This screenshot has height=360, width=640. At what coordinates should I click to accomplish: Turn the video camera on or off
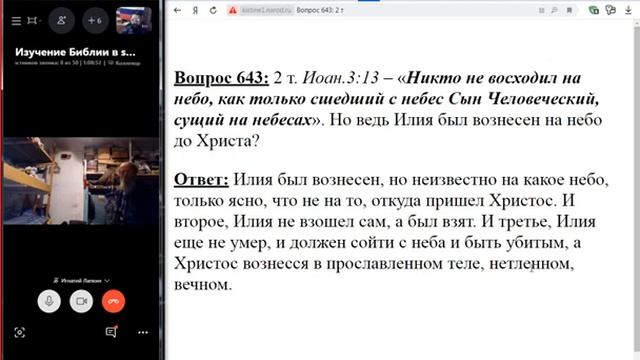point(81,301)
